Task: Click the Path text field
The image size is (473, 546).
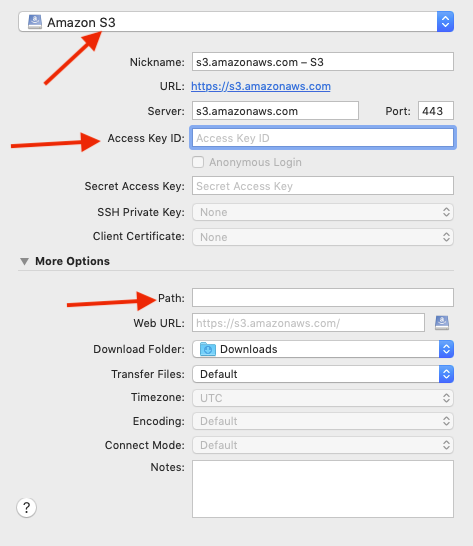Action: [323, 298]
